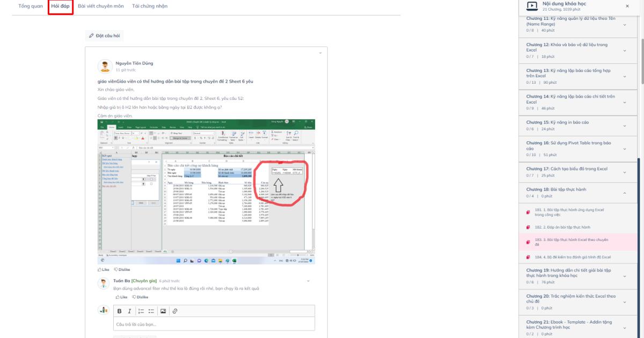The width and height of the screenshot is (644, 338).
Task: Expand Chương 17 chart creation section
Action: point(625,172)
